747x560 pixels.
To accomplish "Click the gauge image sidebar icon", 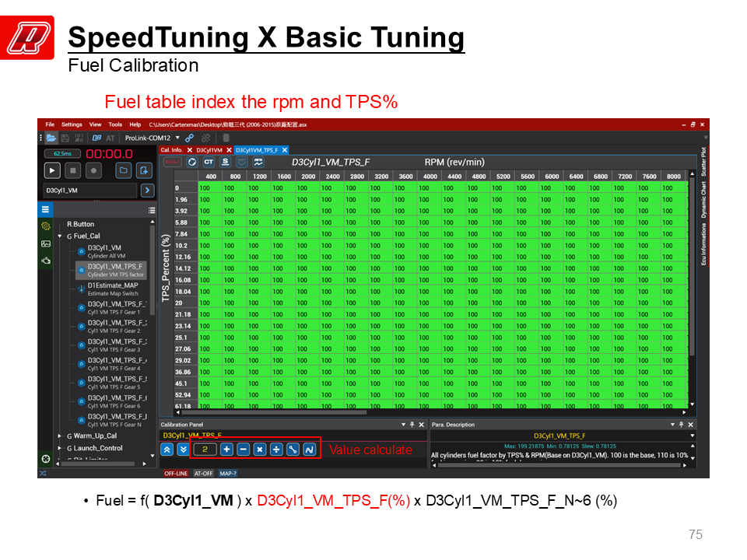I will [x=46, y=243].
